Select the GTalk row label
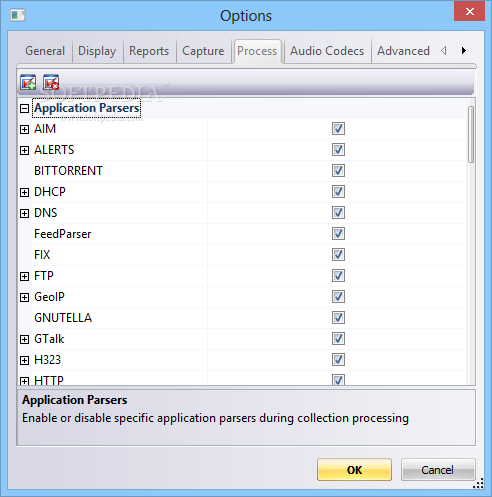Screen dimensions: 492x497 [49, 339]
